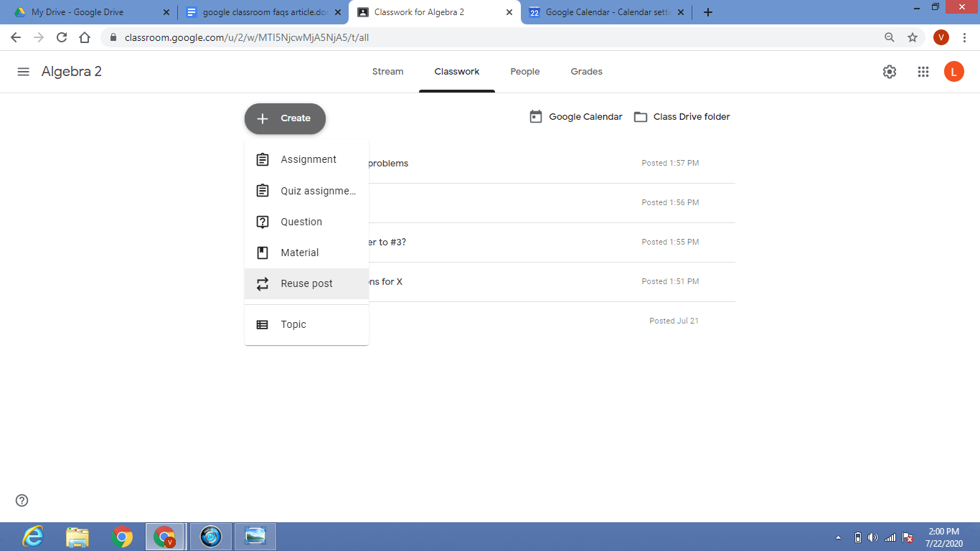The image size is (980, 551).
Task: Click the Create plus button
Action: click(x=285, y=118)
